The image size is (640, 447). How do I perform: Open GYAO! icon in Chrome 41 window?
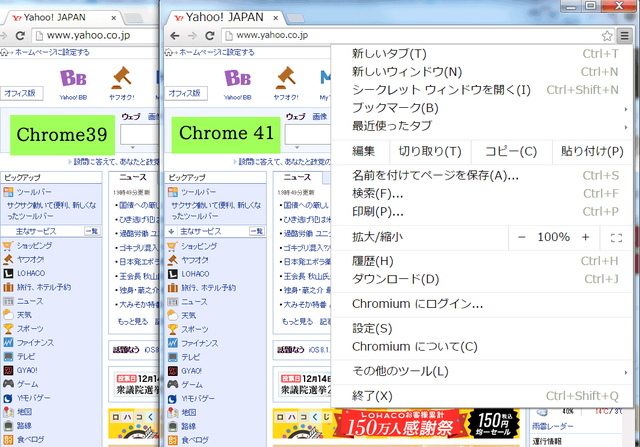tap(173, 371)
